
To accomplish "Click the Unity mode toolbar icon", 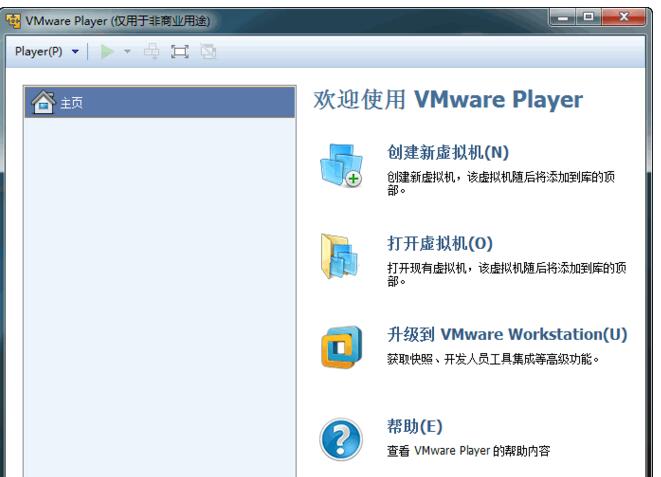I will (x=208, y=52).
